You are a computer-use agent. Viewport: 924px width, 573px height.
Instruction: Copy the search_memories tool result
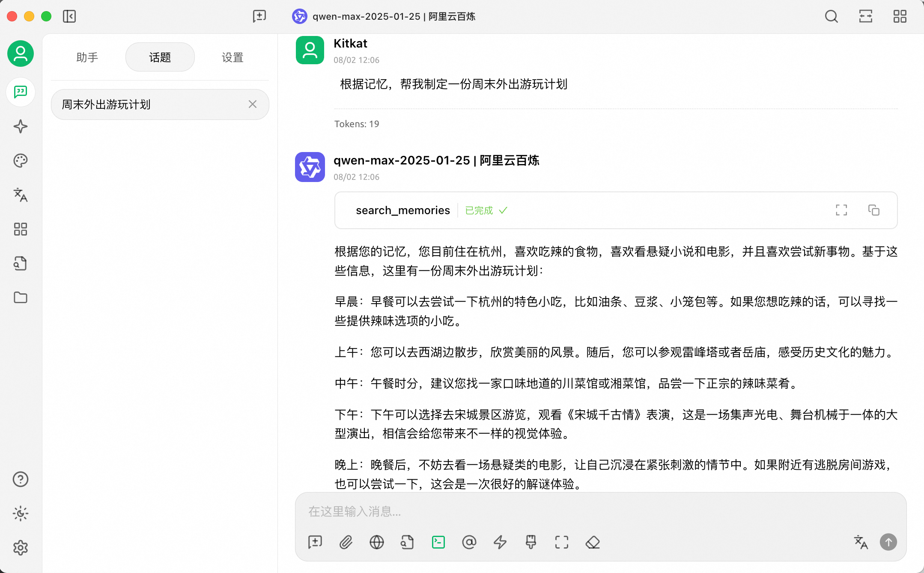(x=874, y=210)
